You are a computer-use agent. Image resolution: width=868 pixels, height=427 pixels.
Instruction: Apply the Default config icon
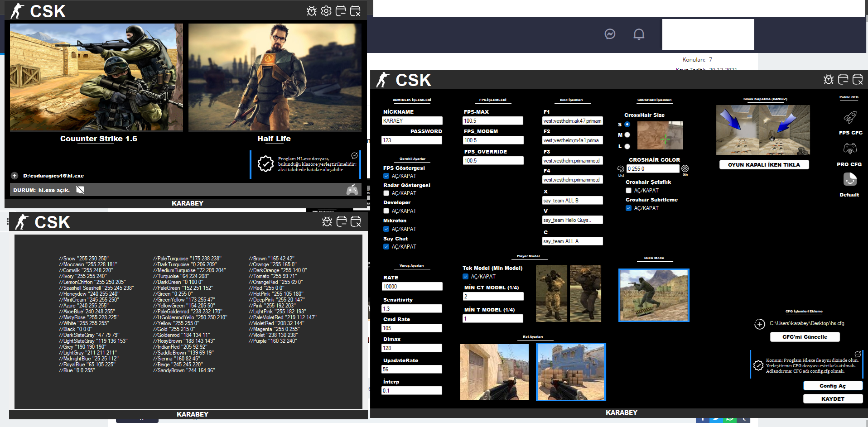pos(850,179)
